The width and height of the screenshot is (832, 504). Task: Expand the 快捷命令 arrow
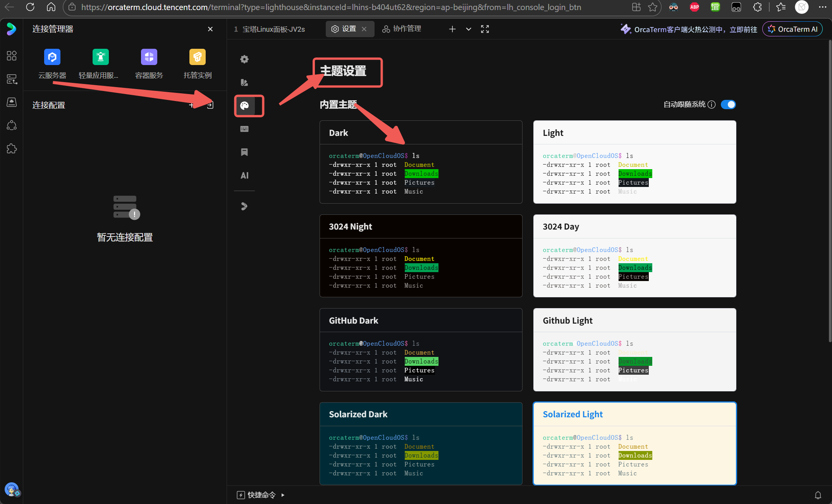[283, 495]
